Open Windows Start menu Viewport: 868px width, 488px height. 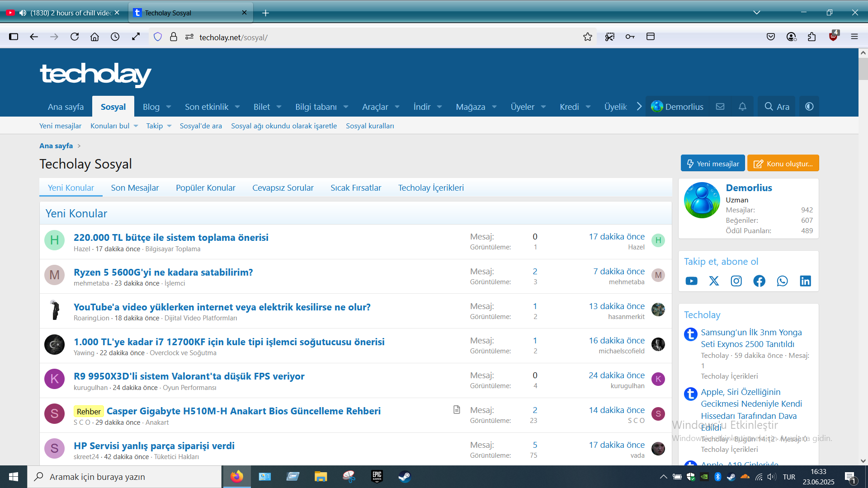(14, 477)
